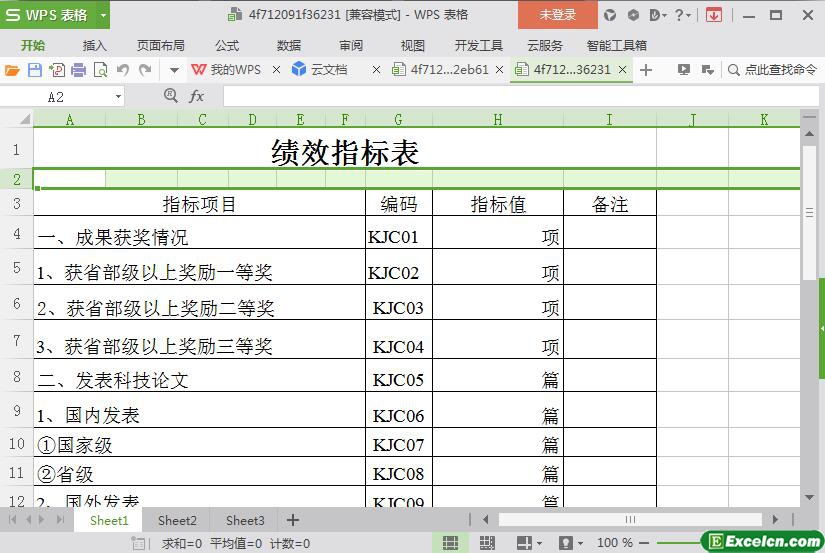Switch to the 我的WPS document tab
This screenshot has height=553, width=825.
pyautogui.click(x=226, y=69)
